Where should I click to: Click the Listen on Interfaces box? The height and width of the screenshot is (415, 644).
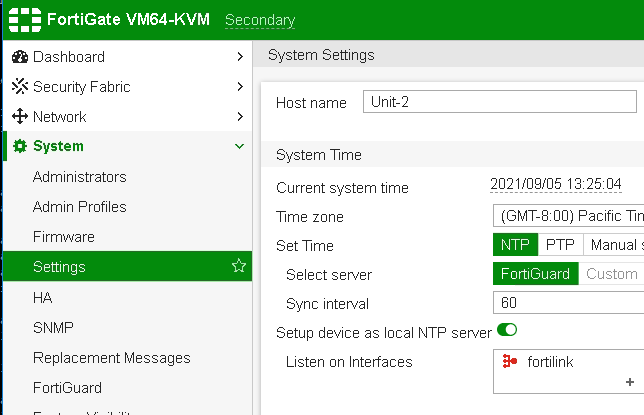(568, 371)
